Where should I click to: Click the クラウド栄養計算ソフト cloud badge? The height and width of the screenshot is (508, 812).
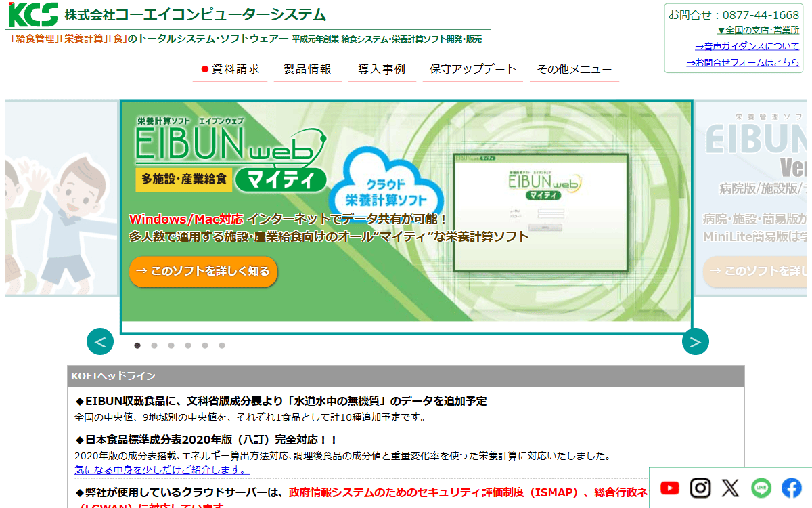pyautogui.click(x=386, y=184)
